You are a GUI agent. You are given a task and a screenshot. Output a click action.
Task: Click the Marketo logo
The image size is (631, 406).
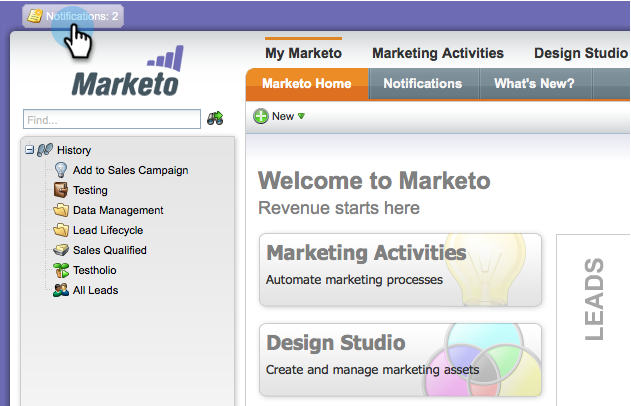click(x=127, y=71)
